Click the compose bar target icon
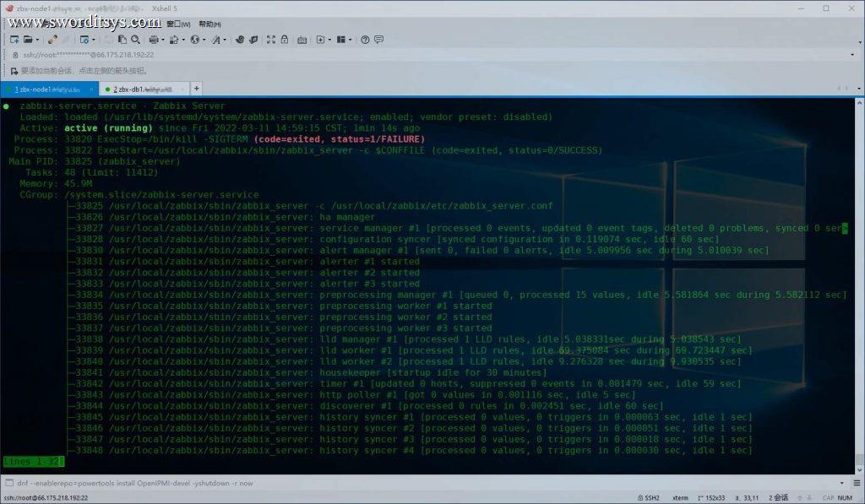The image size is (865, 504). (8, 483)
